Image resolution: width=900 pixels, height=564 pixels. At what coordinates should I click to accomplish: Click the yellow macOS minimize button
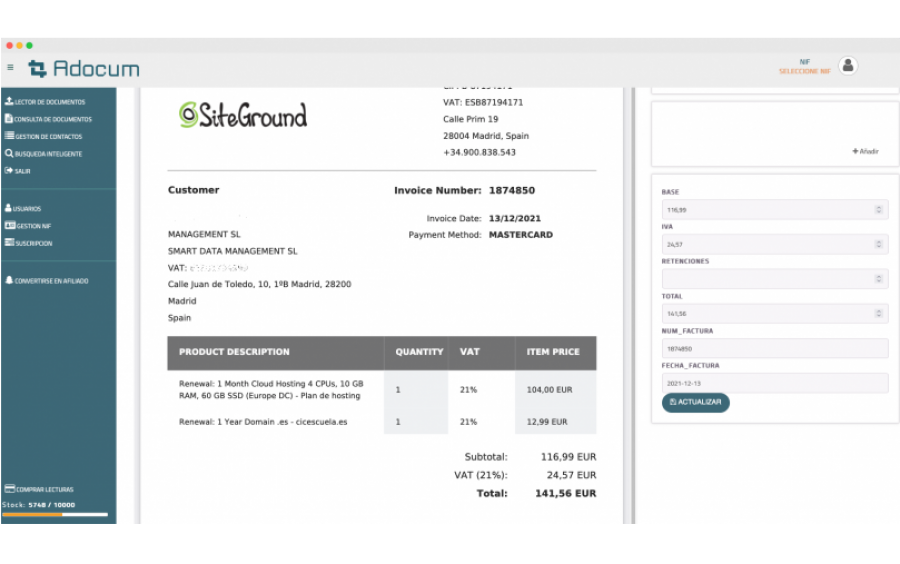20,45
